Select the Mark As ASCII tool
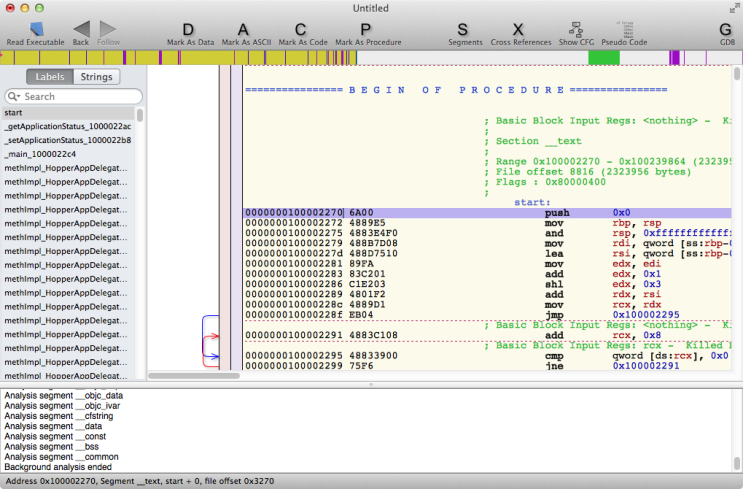Image resolution: width=743 pixels, height=489 pixels. click(244, 29)
